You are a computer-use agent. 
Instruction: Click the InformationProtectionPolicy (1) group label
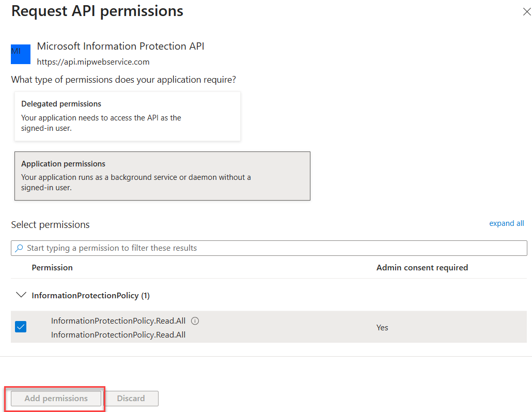pyautogui.click(x=90, y=296)
